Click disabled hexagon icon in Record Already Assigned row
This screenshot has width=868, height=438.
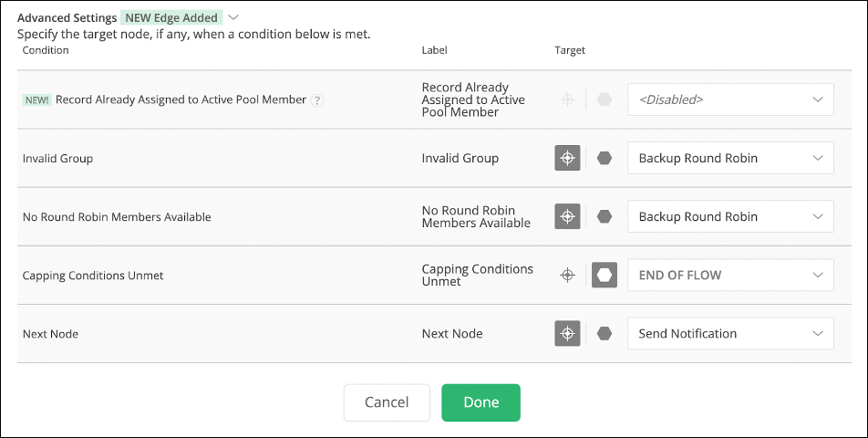click(604, 99)
